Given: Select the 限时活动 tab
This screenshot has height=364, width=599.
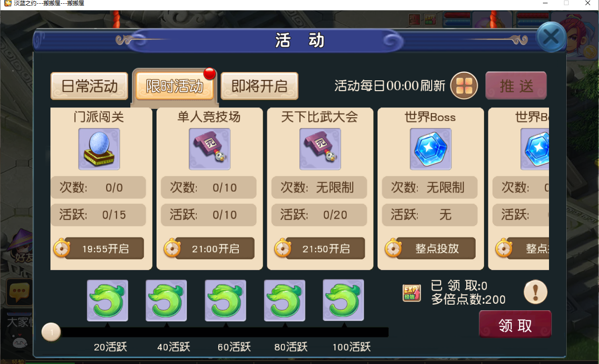Looking at the screenshot, I should (174, 86).
